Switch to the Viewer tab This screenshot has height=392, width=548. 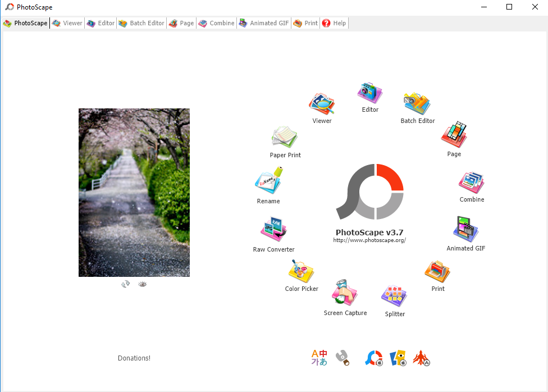(x=67, y=23)
